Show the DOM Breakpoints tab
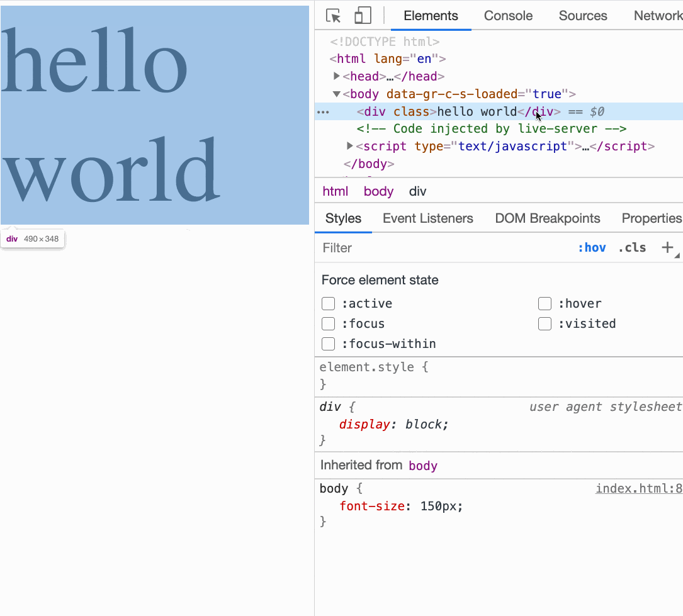Viewport: 683px width, 616px height. (547, 218)
